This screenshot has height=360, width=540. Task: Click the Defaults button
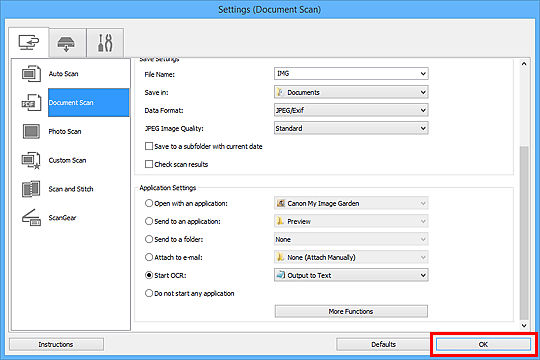point(383,344)
